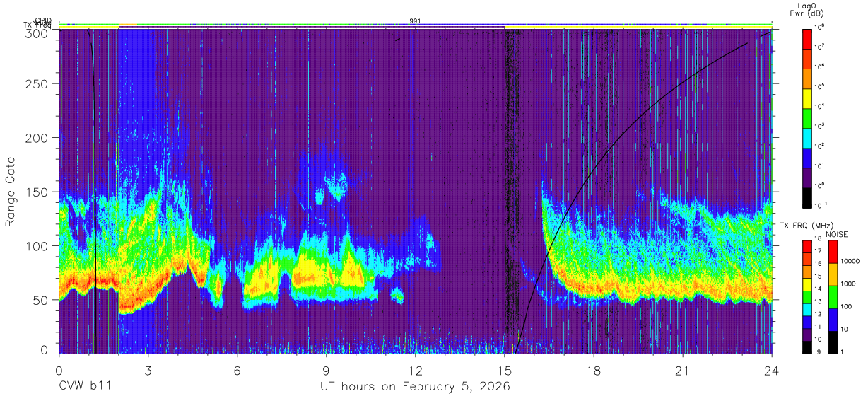Pick the cyan segment of the TX FRQ bar

[807, 309]
